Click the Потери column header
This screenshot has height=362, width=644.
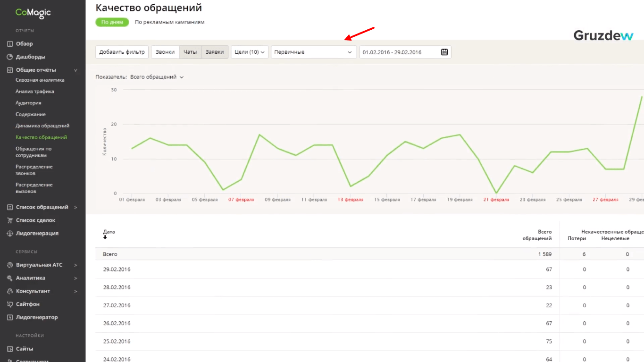point(577,238)
